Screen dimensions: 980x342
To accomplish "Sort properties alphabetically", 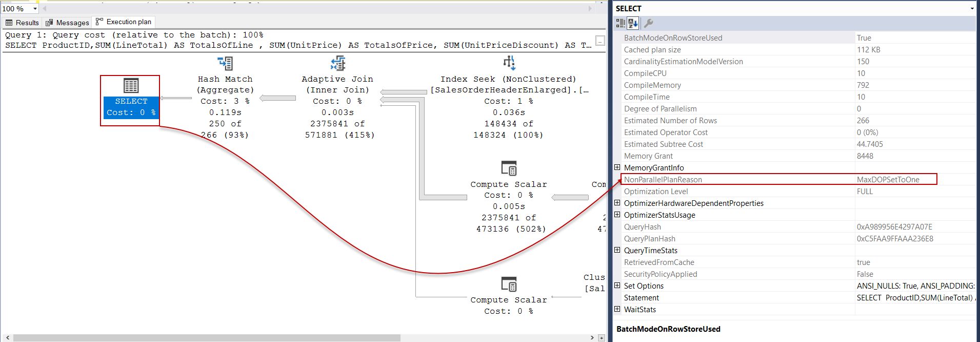I will 633,23.
